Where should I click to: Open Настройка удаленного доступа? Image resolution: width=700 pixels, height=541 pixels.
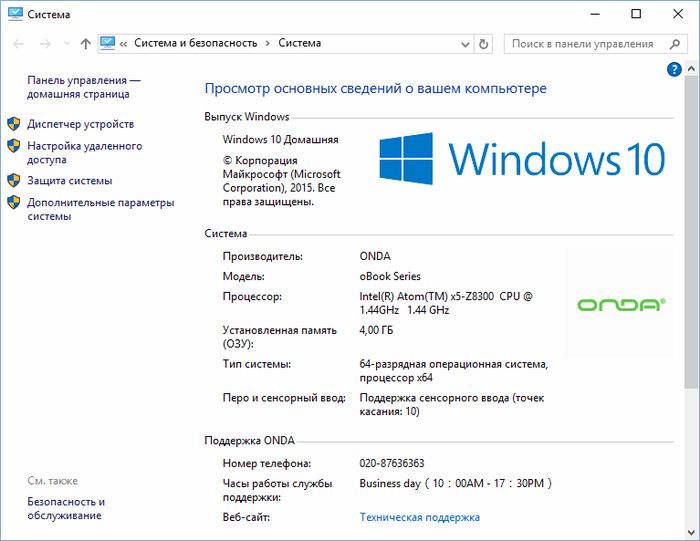pyautogui.click(x=84, y=152)
